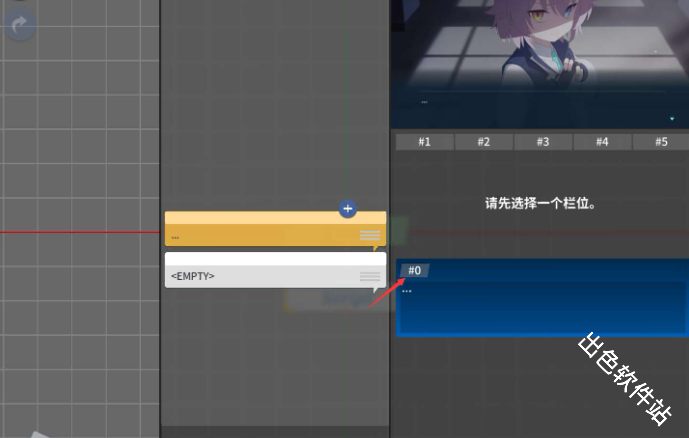Select the <EMPTY> dialogue block
This screenshot has width=689, height=438.
[x=276, y=270]
